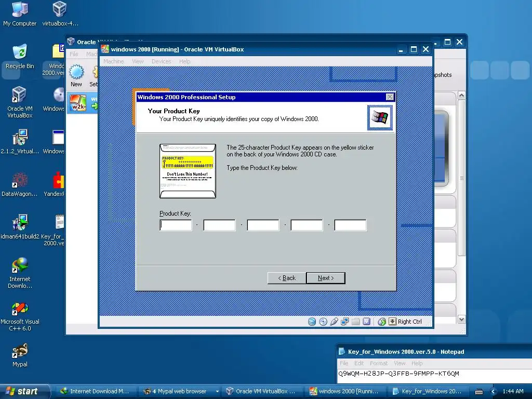Click the VM window title bar text

tap(178, 49)
